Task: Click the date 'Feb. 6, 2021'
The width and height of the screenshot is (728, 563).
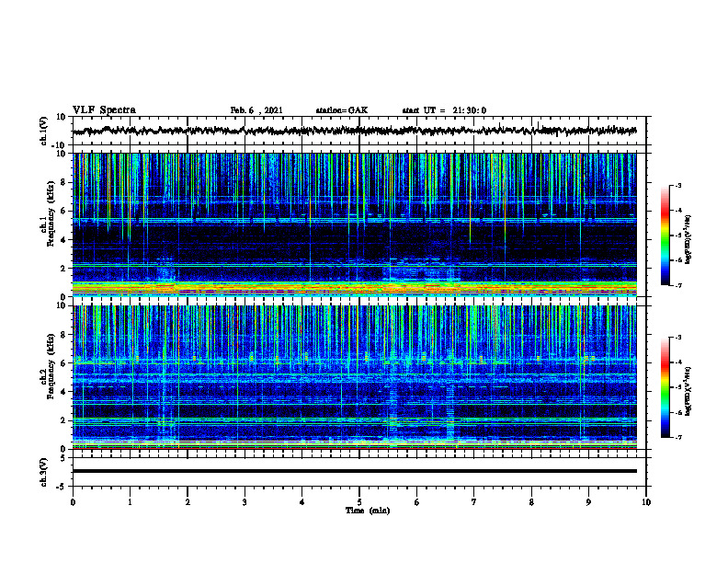Action: tap(256, 110)
